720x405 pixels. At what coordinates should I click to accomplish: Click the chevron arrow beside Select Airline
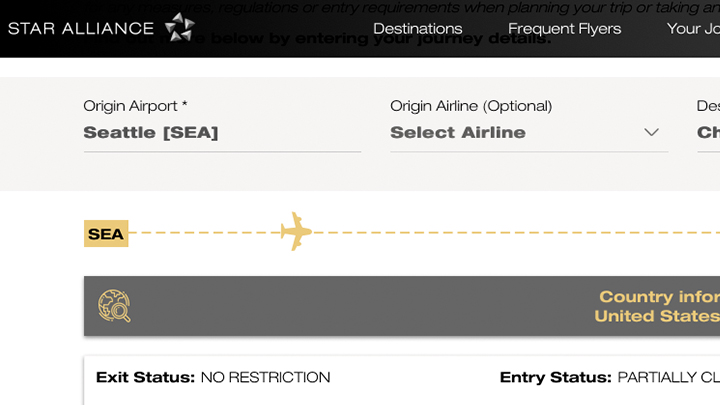pos(651,133)
